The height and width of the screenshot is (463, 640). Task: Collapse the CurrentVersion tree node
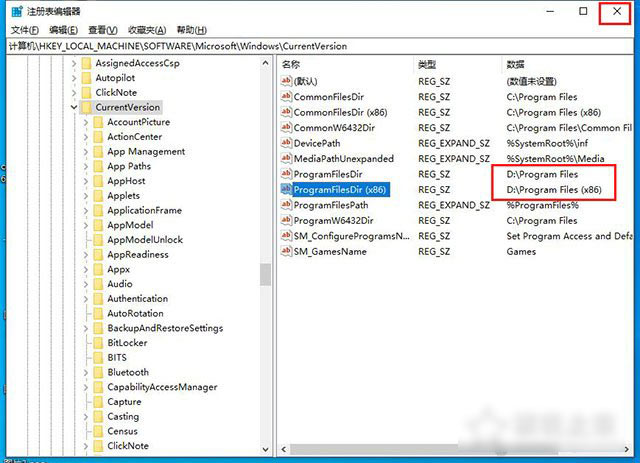[74, 107]
